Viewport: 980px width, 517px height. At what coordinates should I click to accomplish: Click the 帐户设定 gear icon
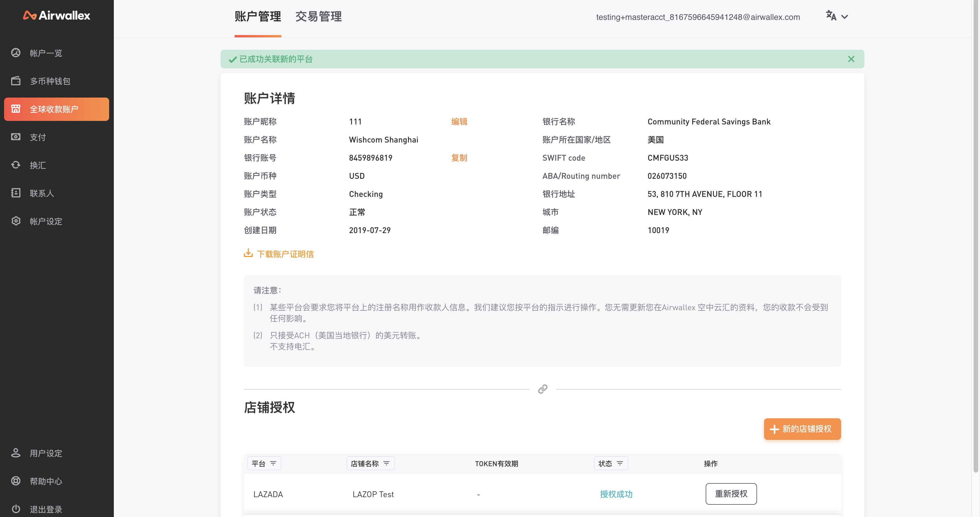(x=15, y=221)
